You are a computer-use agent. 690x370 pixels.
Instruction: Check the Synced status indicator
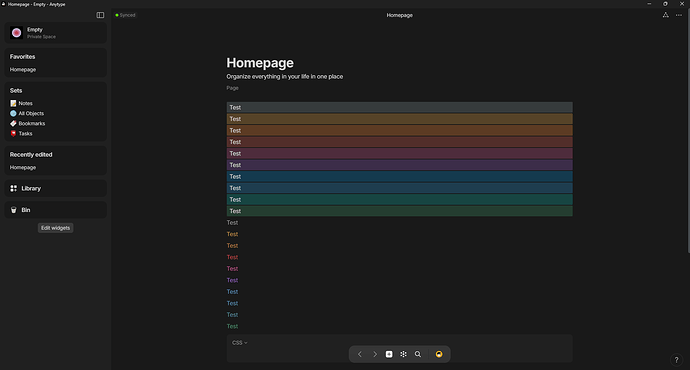(125, 15)
